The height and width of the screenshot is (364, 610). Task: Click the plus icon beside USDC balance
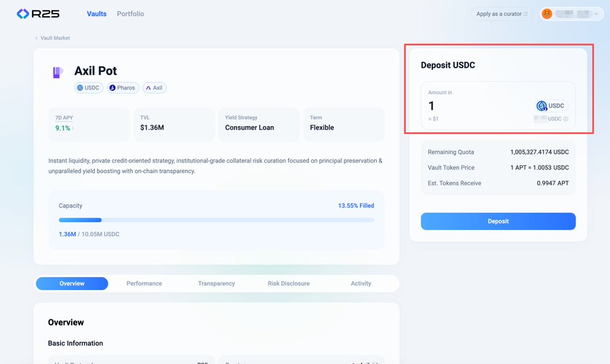(x=566, y=119)
